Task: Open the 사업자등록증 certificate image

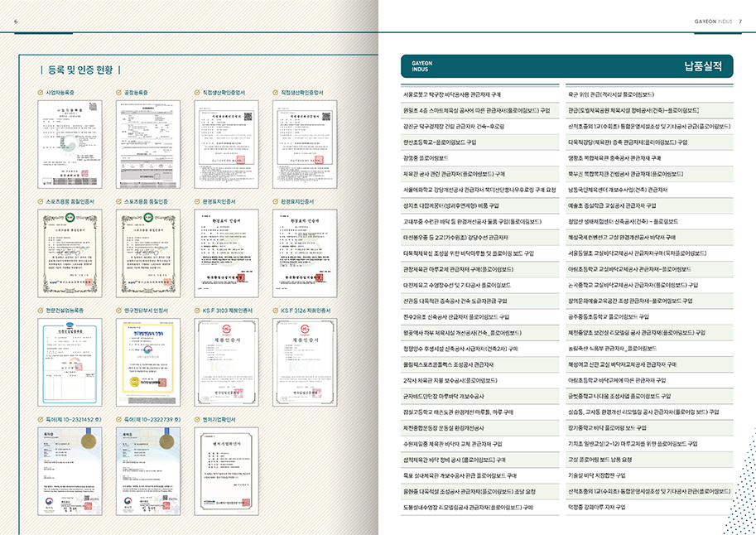Action: click(70, 143)
